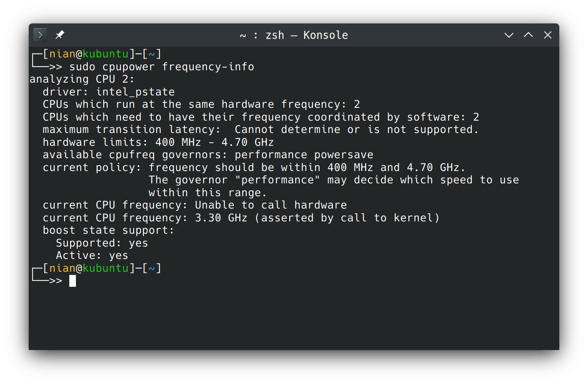Click the terminal cursor block at the prompt
588x384 pixels.
[x=72, y=281]
